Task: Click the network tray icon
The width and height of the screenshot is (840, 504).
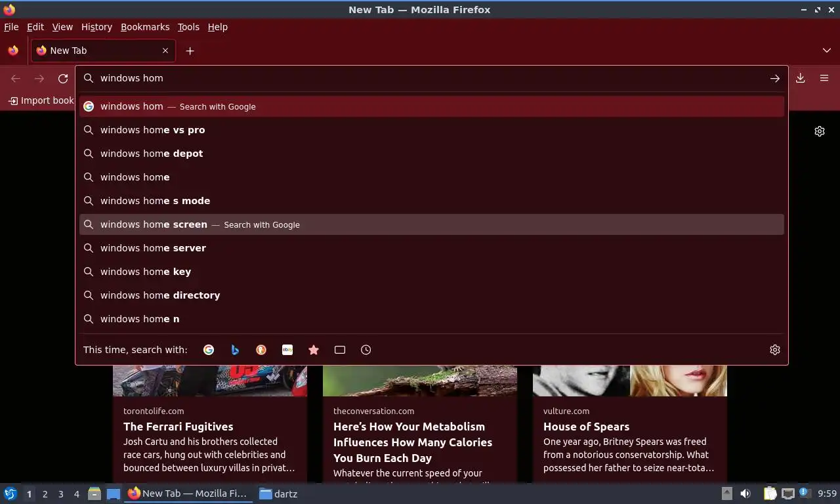Action: point(788,493)
